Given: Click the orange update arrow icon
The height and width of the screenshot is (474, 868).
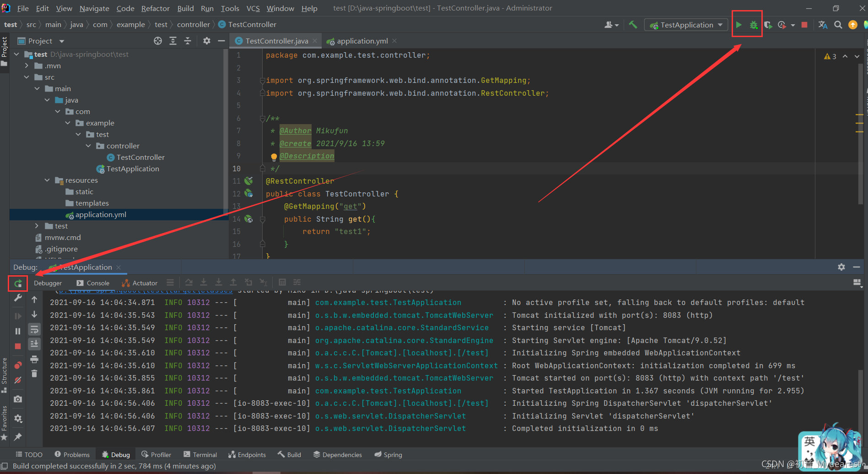Looking at the screenshot, I should tap(853, 25).
